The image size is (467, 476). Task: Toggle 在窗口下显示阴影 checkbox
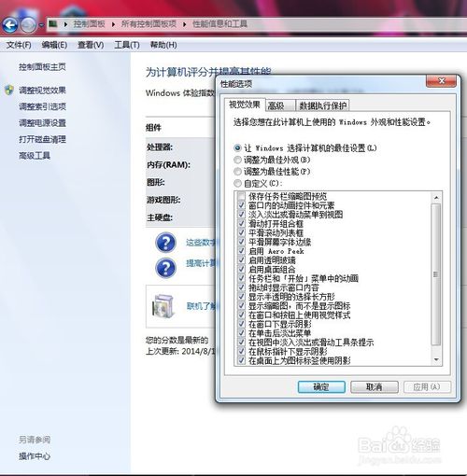tap(241, 324)
